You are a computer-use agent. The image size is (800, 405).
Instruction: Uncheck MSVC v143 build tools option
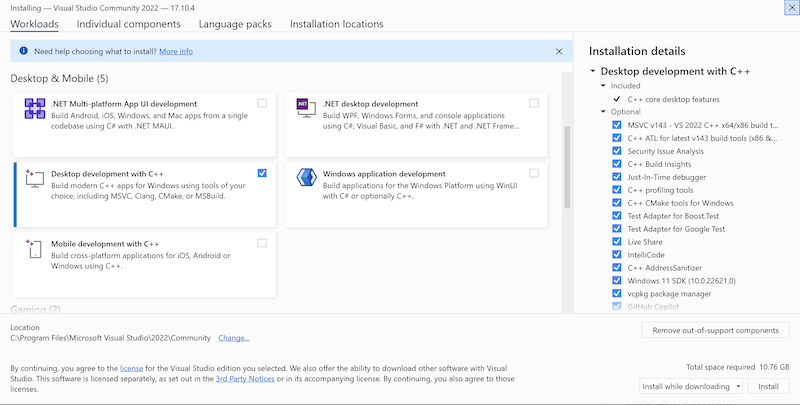616,125
